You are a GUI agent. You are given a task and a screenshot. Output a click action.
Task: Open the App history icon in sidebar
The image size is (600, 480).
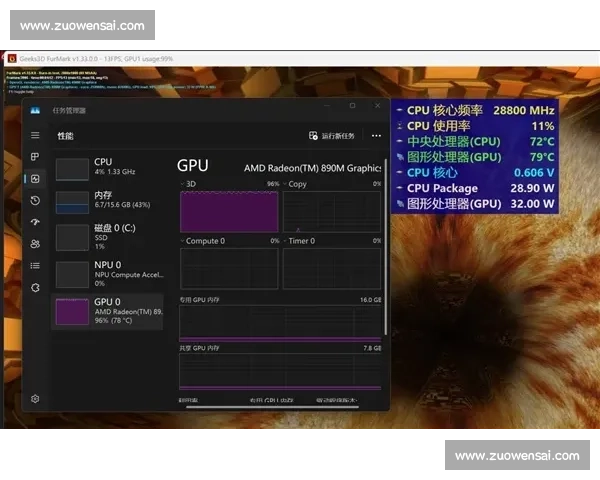pyautogui.click(x=35, y=201)
